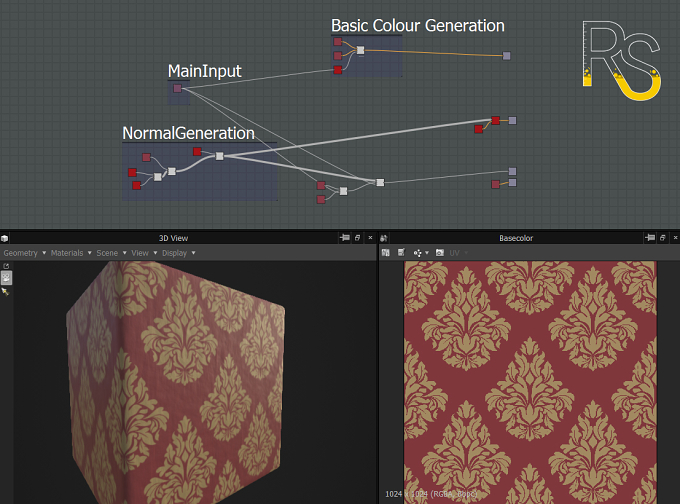Viewport: 680px width, 504px height.
Task: Click the 3D View cube panel icon
Action: click(5, 238)
